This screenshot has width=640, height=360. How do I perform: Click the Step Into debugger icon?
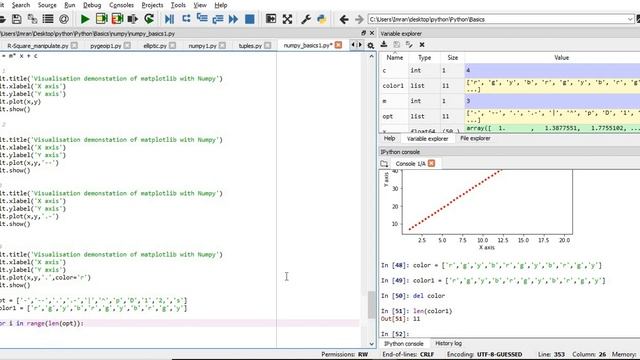click(x=202, y=19)
